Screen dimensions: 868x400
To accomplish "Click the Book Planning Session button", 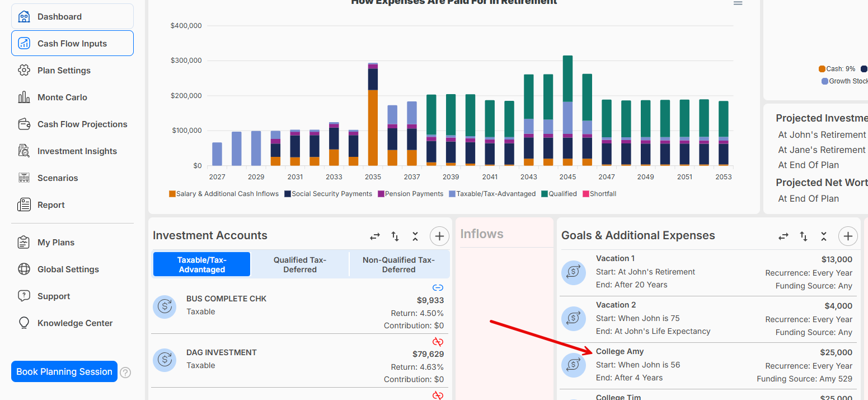I will click(x=64, y=371).
